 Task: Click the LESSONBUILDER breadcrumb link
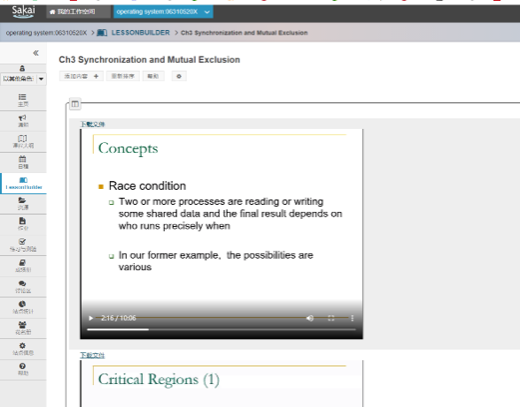coord(140,33)
